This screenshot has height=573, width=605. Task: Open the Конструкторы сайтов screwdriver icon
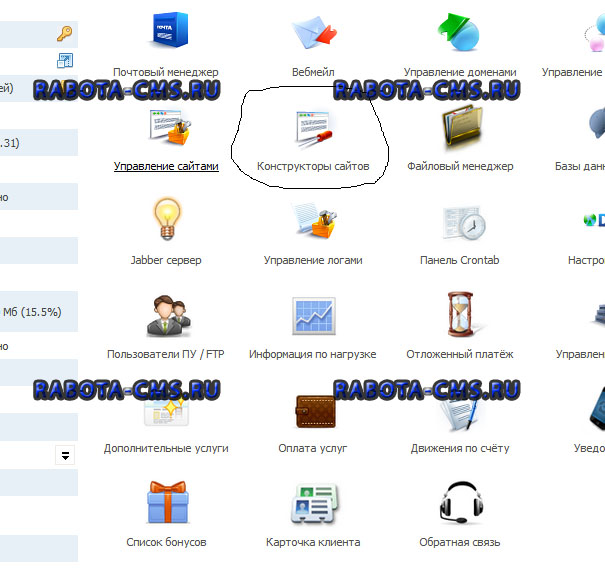coord(313,130)
